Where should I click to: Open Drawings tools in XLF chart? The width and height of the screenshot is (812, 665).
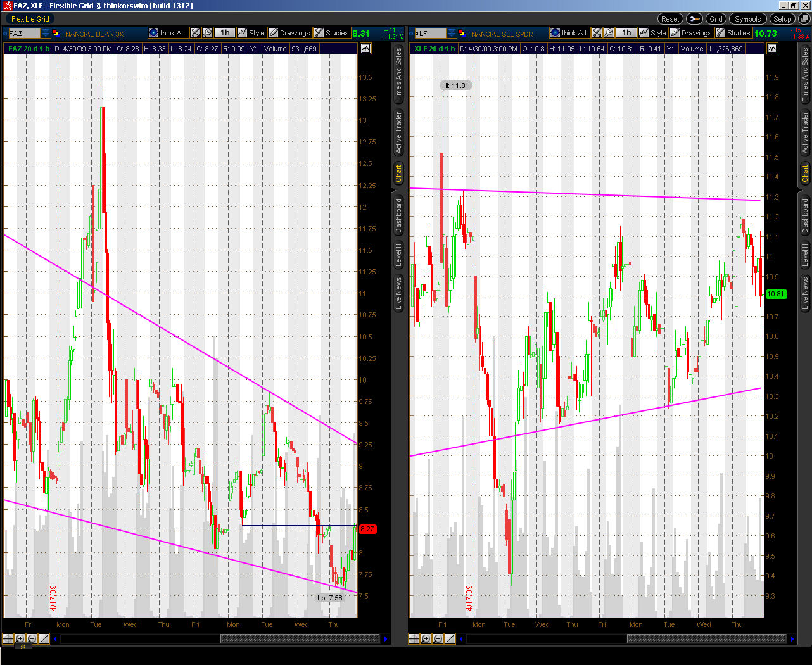tap(691, 33)
